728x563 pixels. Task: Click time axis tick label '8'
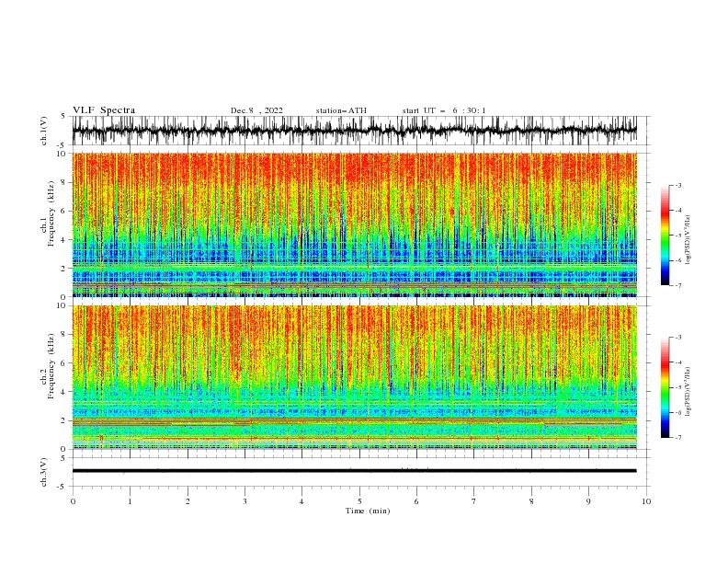[x=531, y=501]
